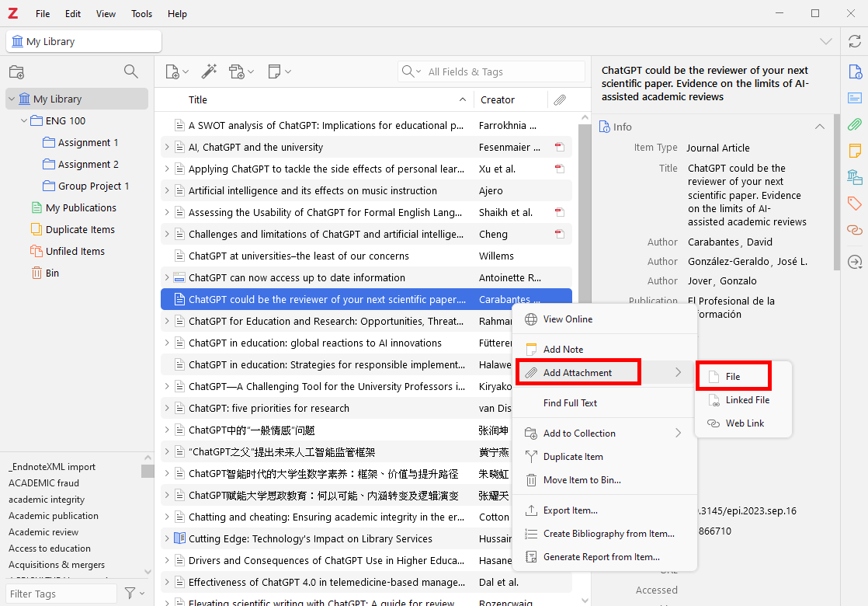The image size is (868, 606).
Task: Collapse the Info section
Action: click(819, 127)
